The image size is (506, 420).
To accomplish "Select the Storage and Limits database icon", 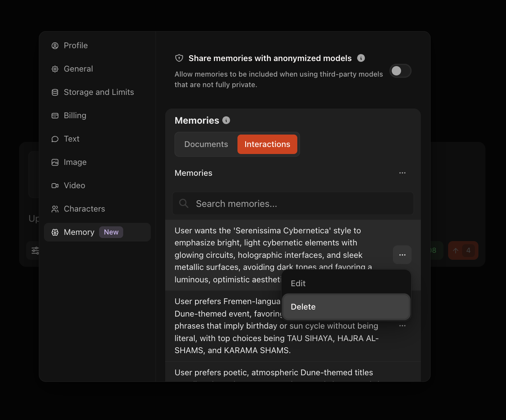I will pyautogui.click(x=55, y=92).
